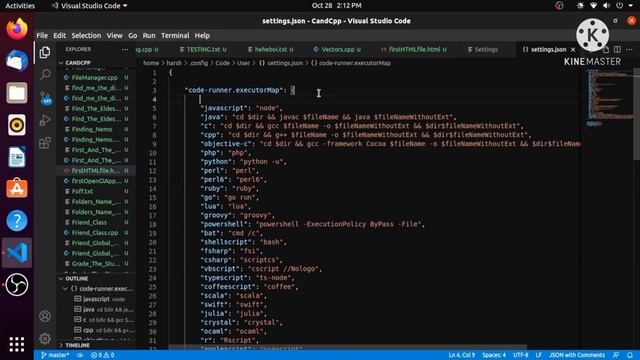Image resolution: width=640 pixels, height=360 pixels.
Task: Collapse the OUTLINE section
Action: pyautogui.click(x=77, y=278)
